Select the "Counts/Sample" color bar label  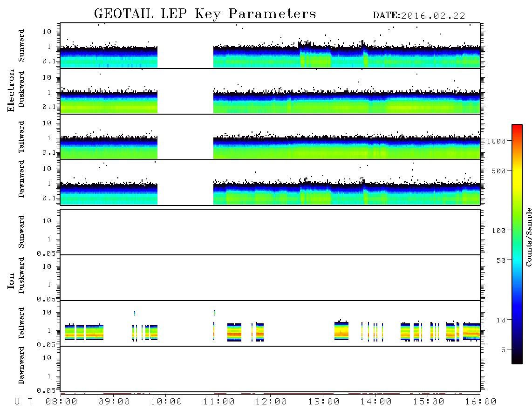(x=528, y=237)
